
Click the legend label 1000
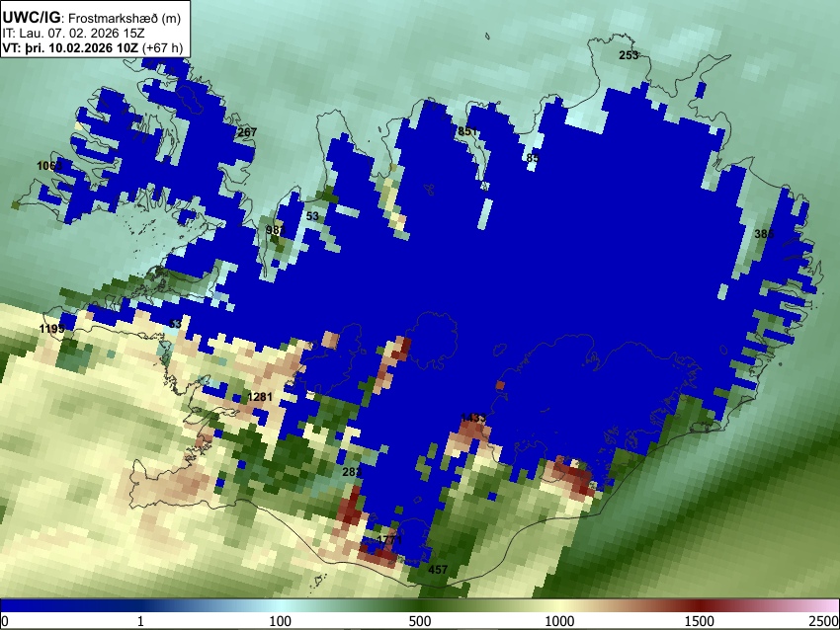tap(559, 621)
